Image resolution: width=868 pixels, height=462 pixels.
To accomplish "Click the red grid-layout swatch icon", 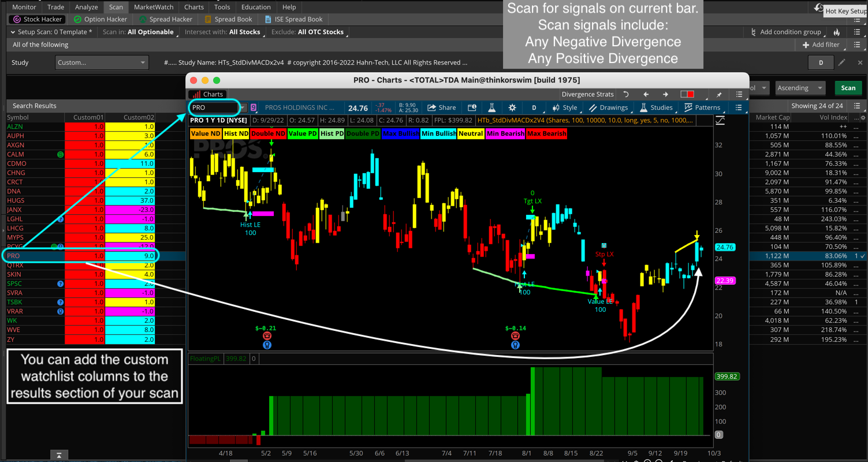I will (687, 94).
